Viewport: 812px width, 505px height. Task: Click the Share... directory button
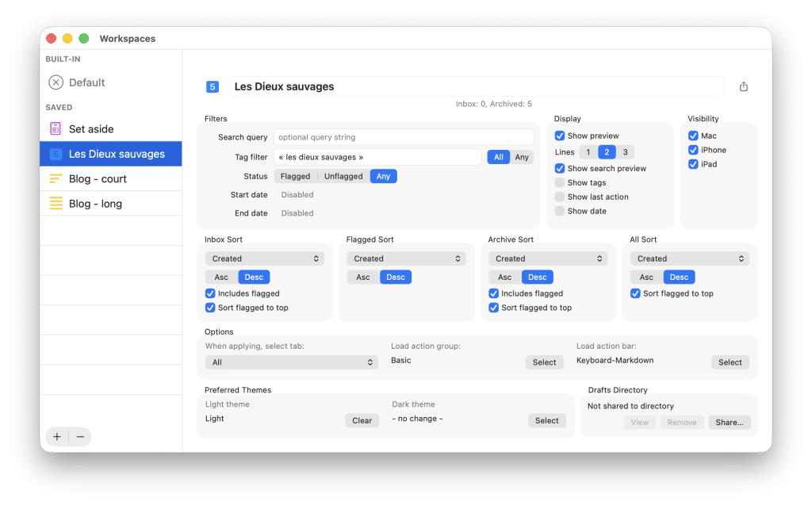click(730, 422)
